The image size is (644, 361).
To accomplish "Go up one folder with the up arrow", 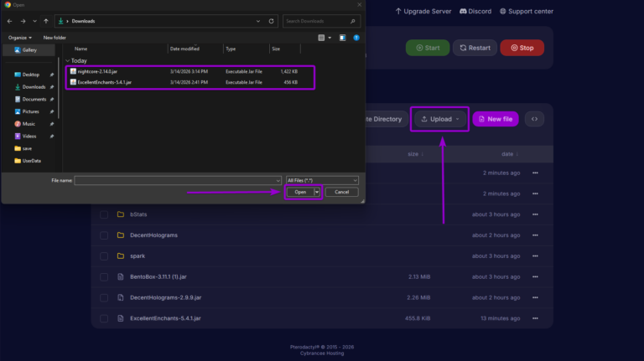I will 46,21.
